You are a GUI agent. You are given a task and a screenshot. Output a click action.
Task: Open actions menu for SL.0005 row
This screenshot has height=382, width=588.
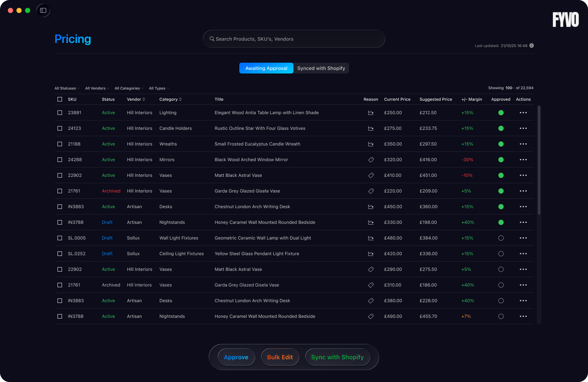tap(523, 238)
